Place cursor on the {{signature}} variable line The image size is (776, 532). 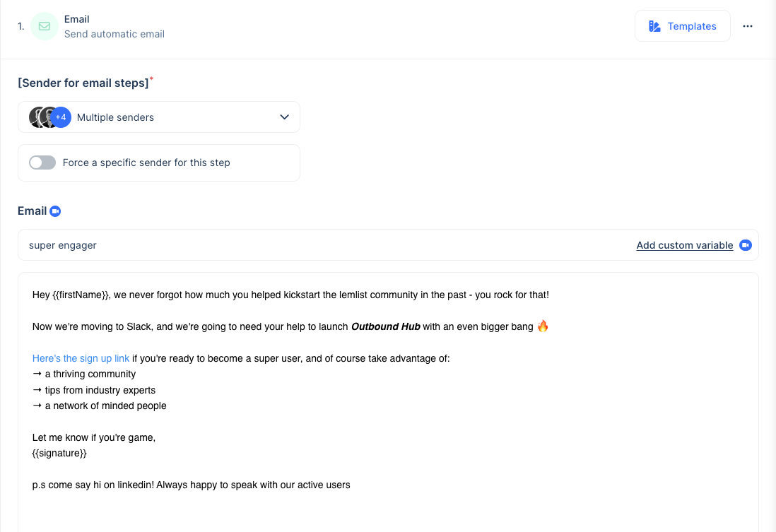[59, 454]
